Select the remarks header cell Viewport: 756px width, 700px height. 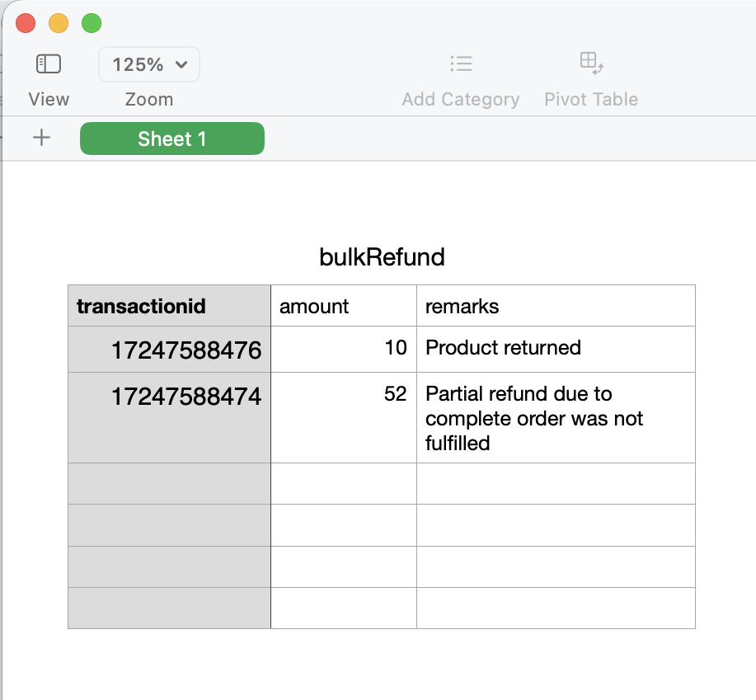[x=555, y=306]
